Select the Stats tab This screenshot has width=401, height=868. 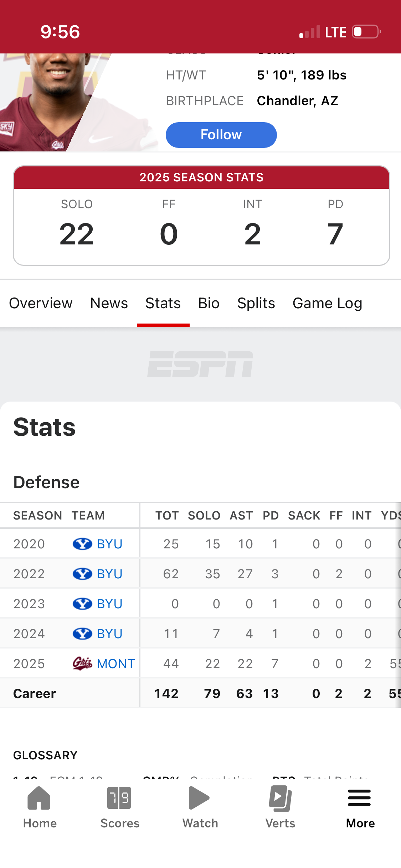click(x=163, y=303)
